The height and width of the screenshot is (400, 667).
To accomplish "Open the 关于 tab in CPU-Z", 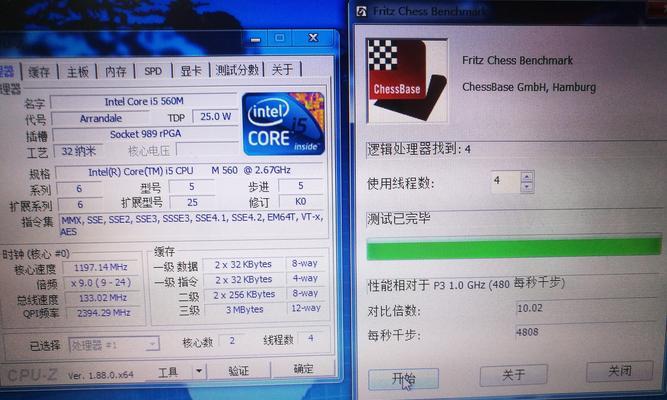I will [282, 69].
